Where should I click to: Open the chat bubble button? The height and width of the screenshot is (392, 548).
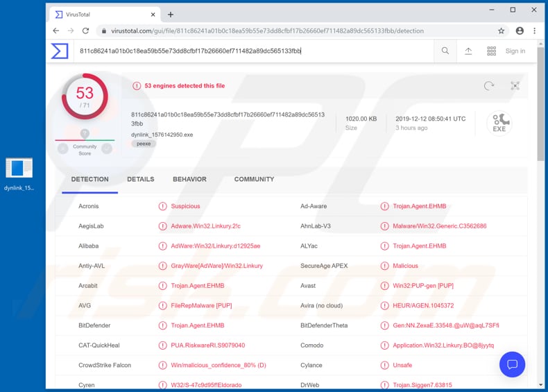(512, 364)
